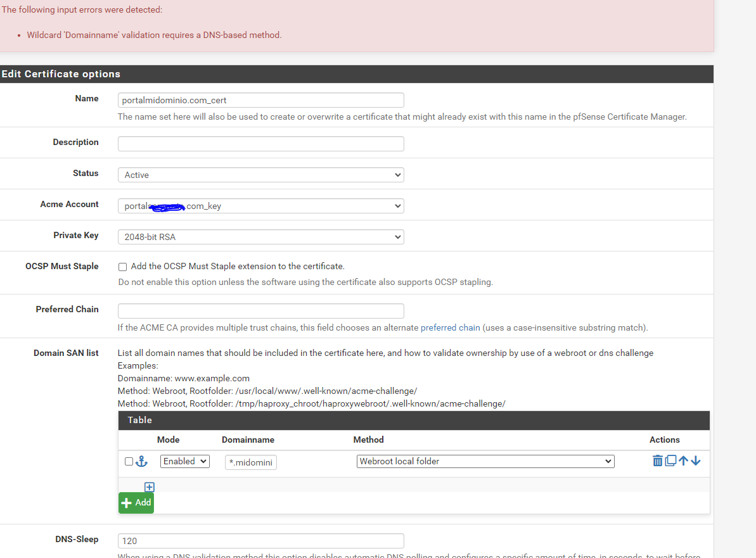756x558 pixels.
Task: Click the Acme Account label
Action: tap(69, 205)
